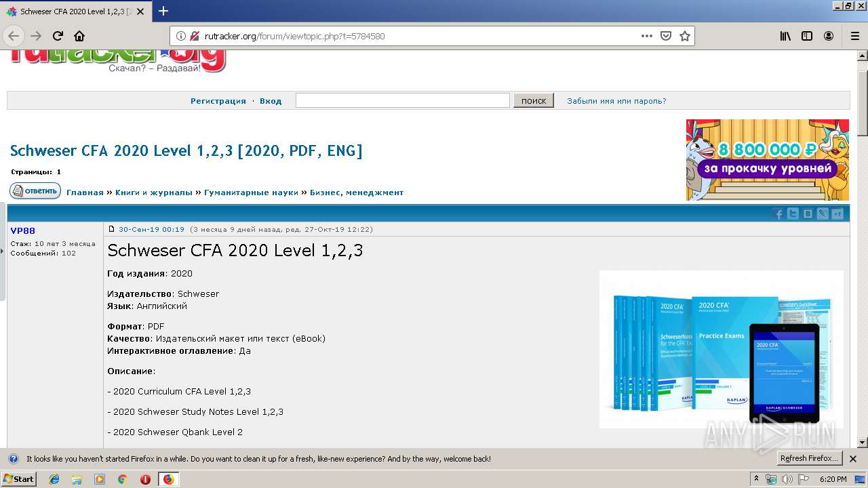Click the 8 800 000 ₽ banner ad

[768, 160]
